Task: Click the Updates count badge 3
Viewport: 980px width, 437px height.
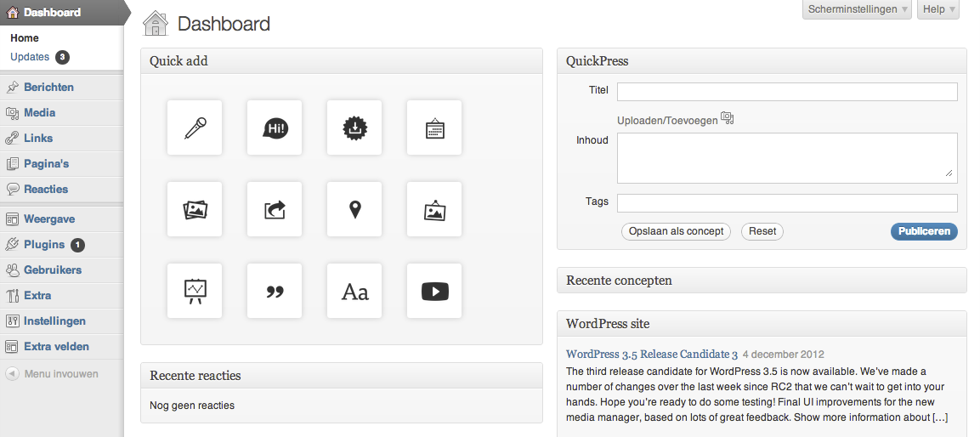Action: [62, 57]
